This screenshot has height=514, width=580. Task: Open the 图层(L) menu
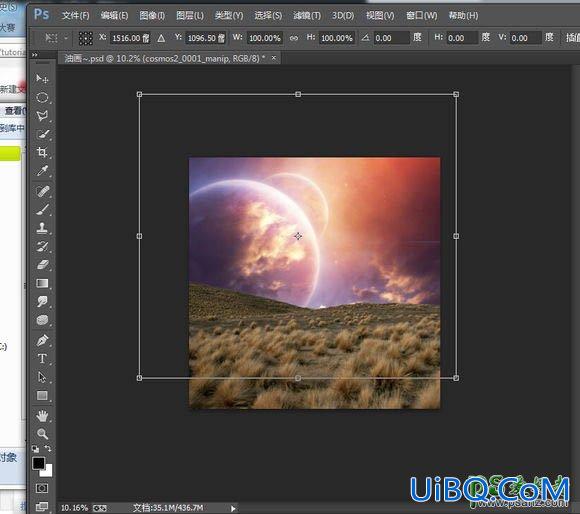pos(190,16)
